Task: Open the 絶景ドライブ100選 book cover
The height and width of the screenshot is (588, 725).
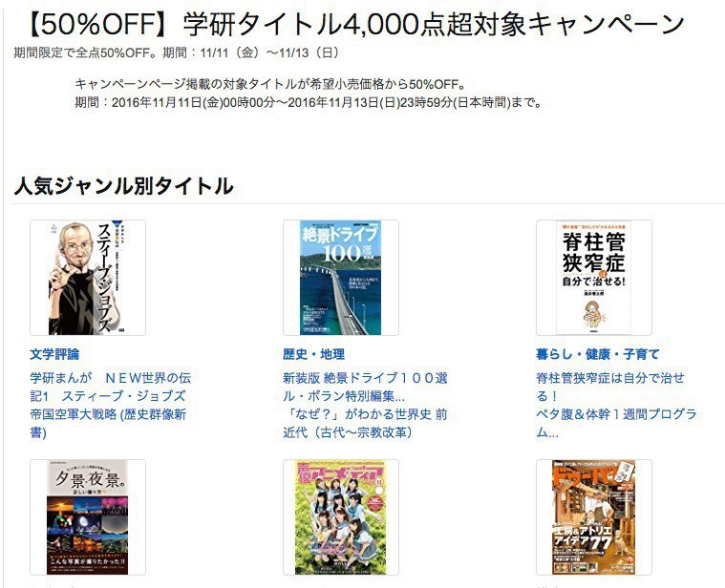Action: (341, 278)
